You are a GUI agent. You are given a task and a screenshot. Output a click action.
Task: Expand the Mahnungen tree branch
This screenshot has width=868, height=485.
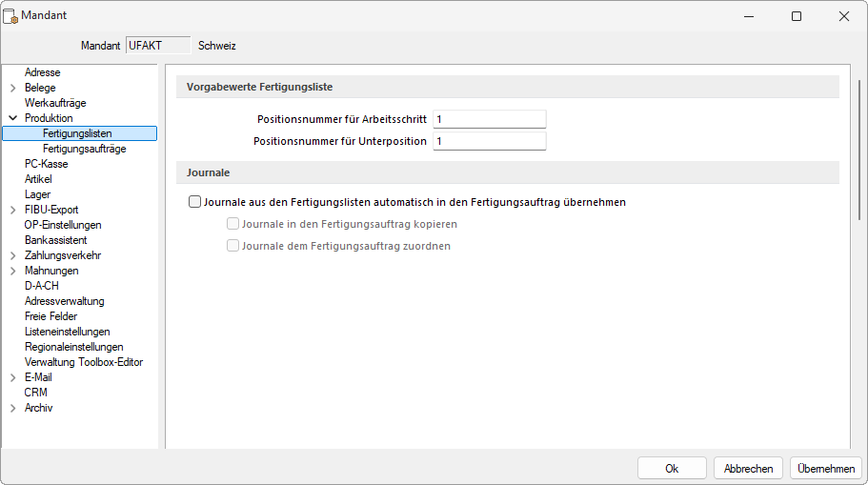(12, 271)
